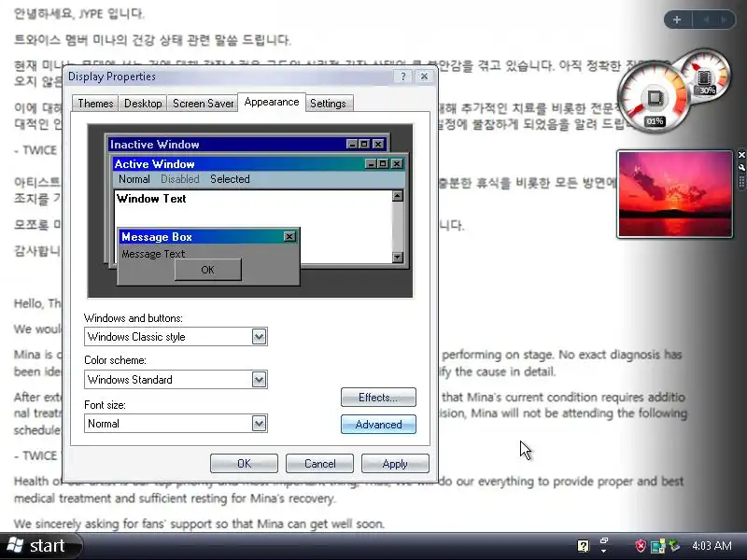Image resolution: width=747 pixels, height=560 pixels.
Task: Open the taskbar options down-arrow
Action: 604,552
